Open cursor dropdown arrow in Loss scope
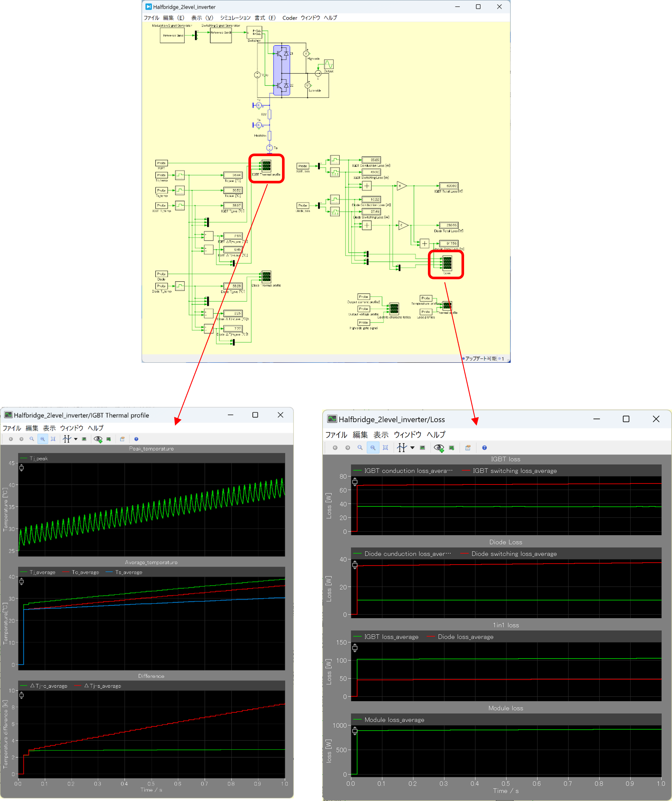Viewport: 672px width, 801px height. 412,447
